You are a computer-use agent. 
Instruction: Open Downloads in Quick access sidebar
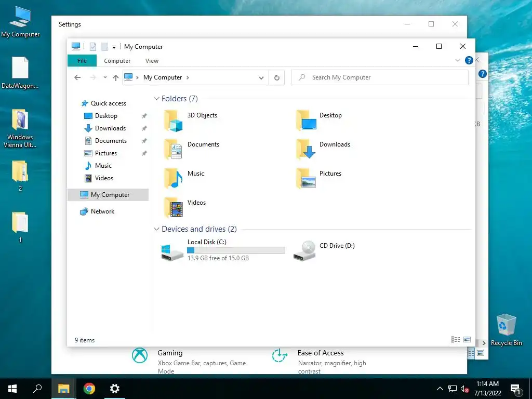click(x=110, y=128)
